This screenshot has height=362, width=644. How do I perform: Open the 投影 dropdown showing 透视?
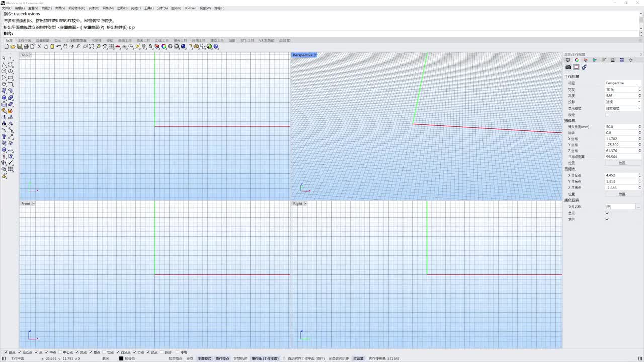[623, 102]
